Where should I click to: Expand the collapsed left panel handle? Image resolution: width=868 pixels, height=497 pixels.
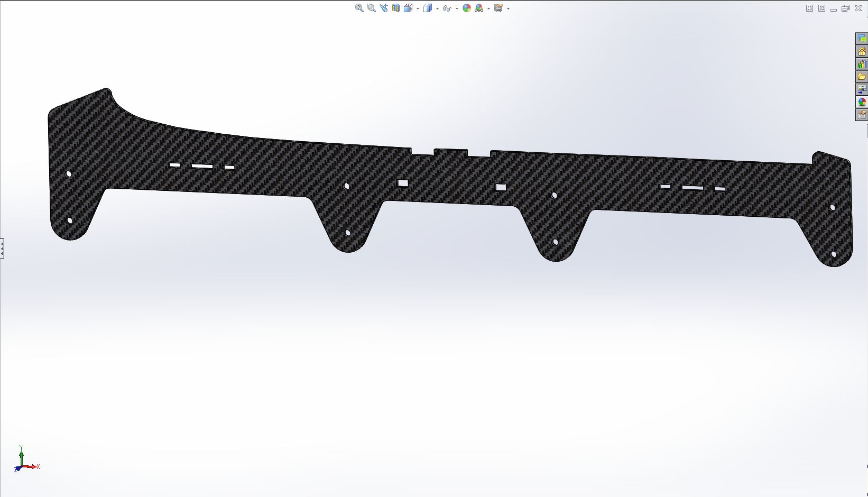tap(2, 248)
